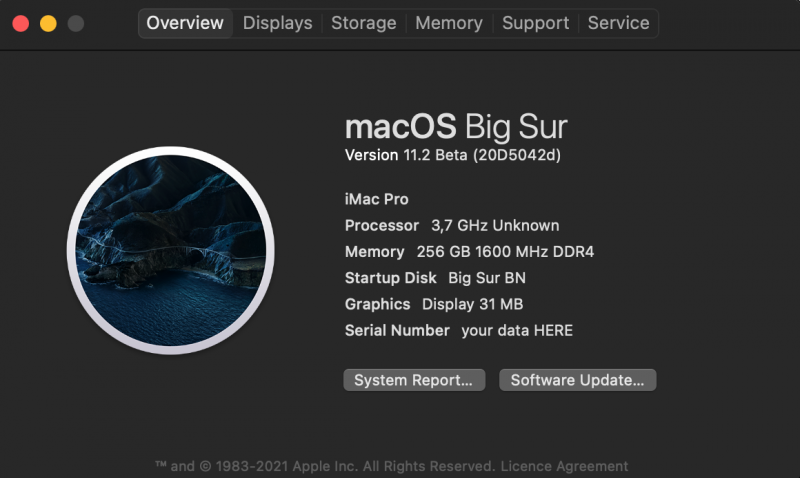Click the macOS Big Sur wallpaper icon
This screenshot has width=800, height=478.
170,250
